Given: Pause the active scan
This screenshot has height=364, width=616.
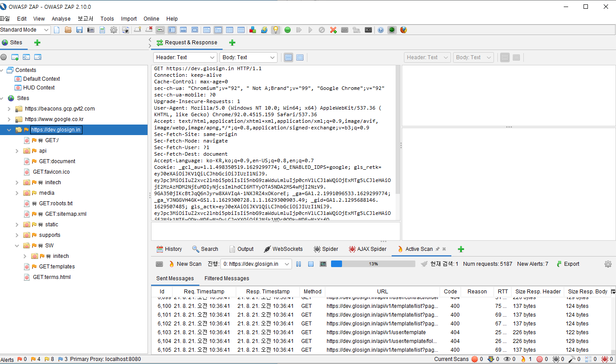Looking at the screenshot, I should pos(299,264).
